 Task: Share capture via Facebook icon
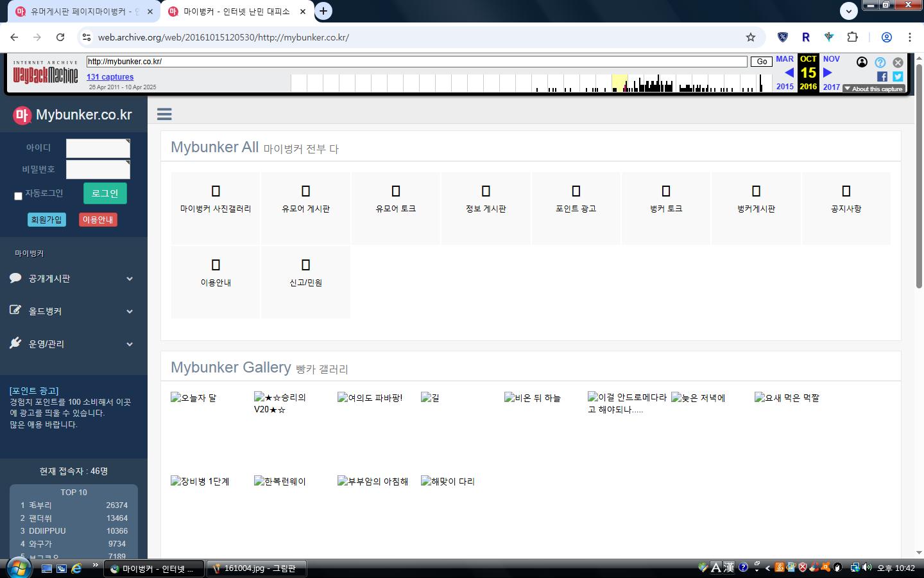pyautogui.click(x=882, y=76)
